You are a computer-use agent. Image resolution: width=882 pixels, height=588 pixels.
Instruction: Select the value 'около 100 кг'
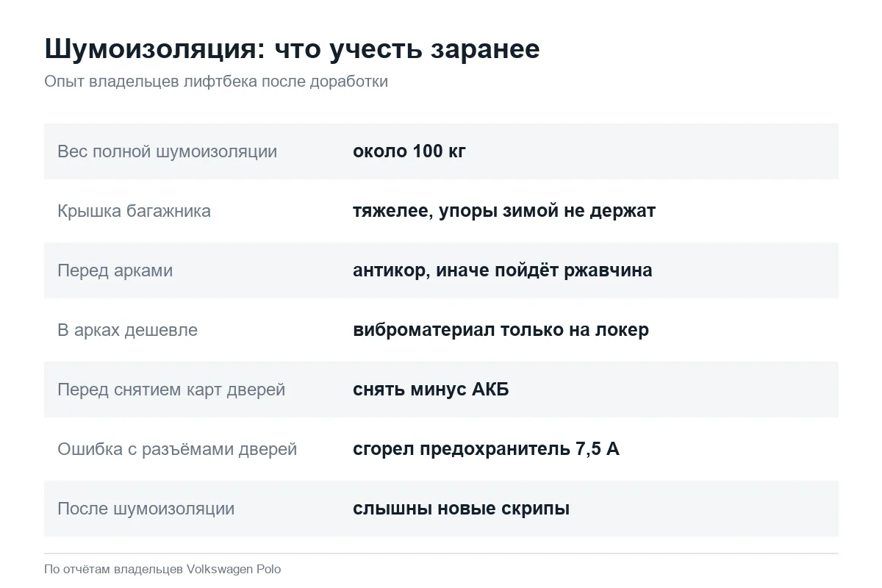pyautogui.click(x=409, y=151)
